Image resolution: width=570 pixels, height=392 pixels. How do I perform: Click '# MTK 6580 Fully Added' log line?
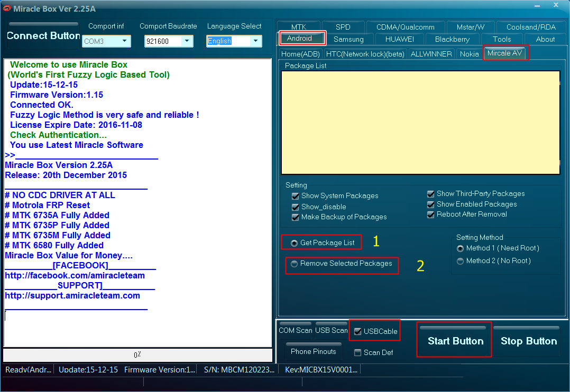(54, 245)
